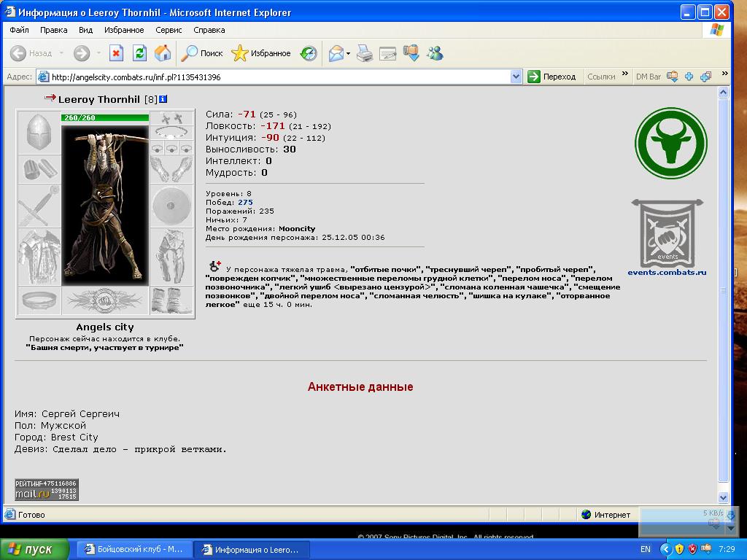Click the Переход go button
This screenshot has height=560, width=747.
click(x=552, y=77)
